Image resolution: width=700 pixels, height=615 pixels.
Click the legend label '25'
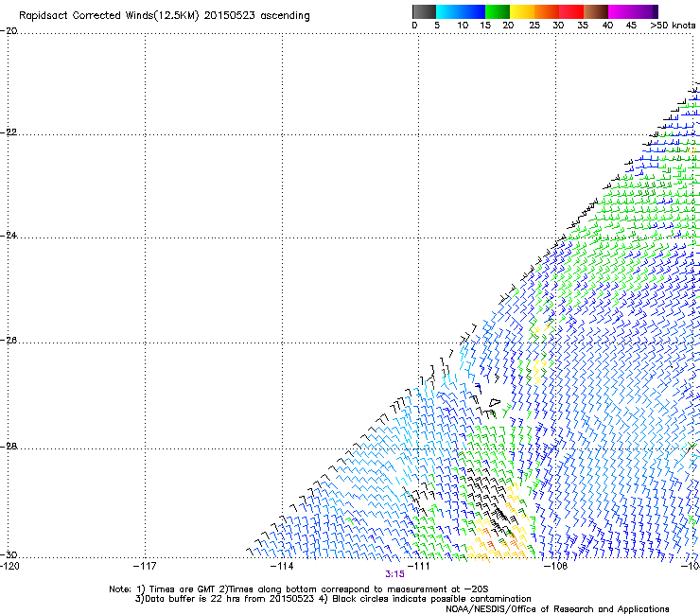534,26
